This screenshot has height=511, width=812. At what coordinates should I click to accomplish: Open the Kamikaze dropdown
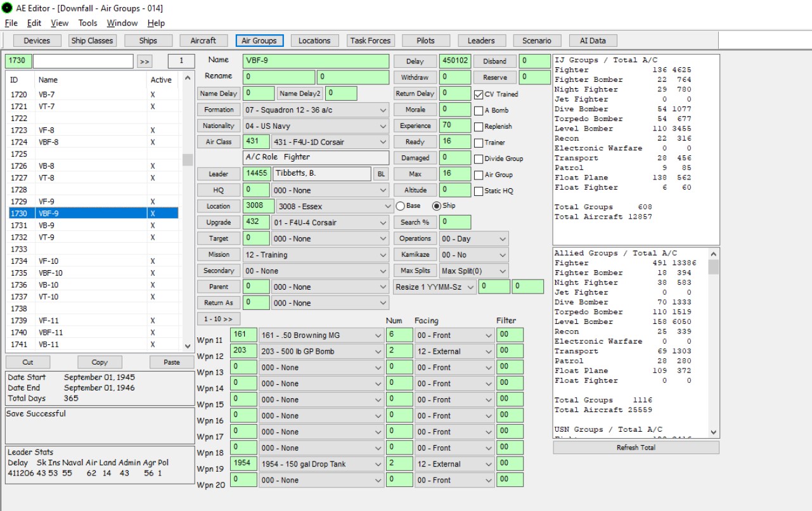click(x=474, y=255)
